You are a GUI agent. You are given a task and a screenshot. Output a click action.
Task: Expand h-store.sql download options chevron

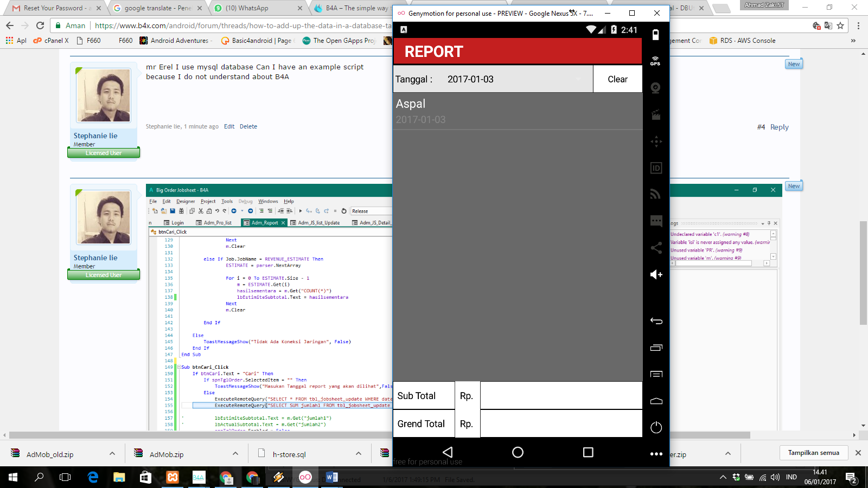(359, 454)
